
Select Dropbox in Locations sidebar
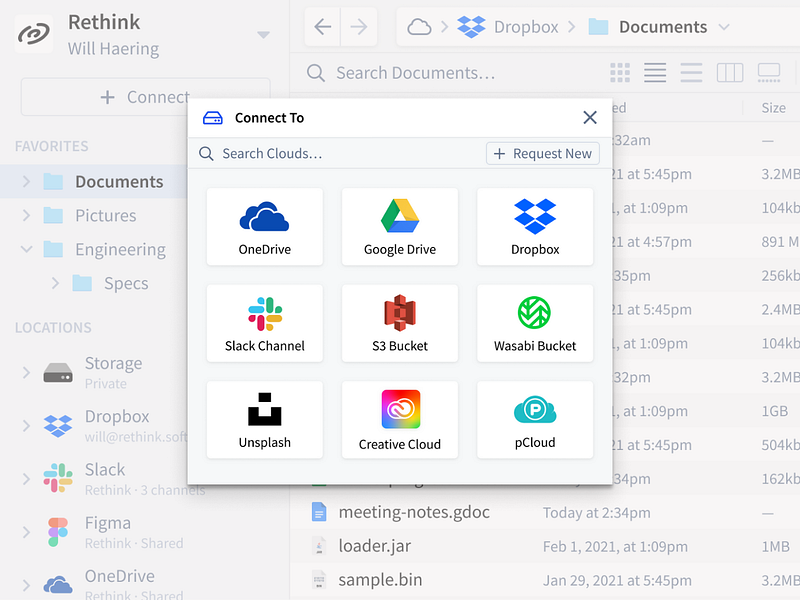117,426
